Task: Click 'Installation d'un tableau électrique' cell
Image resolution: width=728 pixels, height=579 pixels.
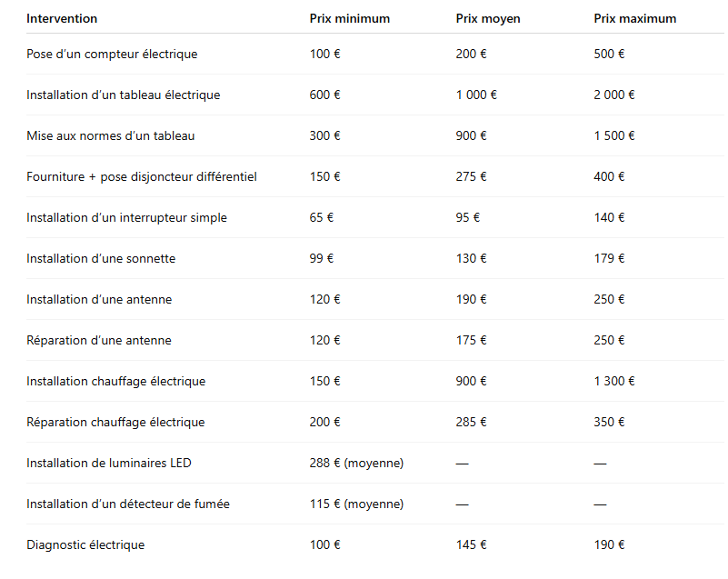Action: (x=123, y=95)
